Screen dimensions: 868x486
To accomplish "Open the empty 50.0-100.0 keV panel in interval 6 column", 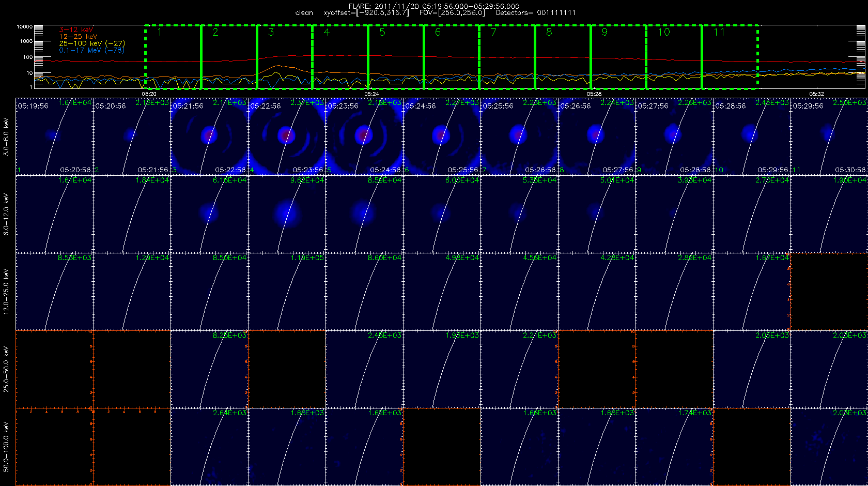I will coord(442,447).
